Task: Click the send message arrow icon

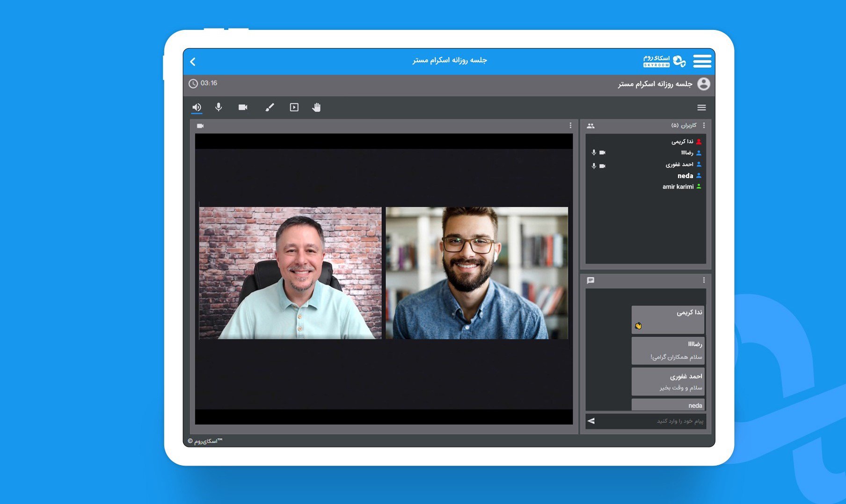Action: pyautogui.click(x=591, y=421)
